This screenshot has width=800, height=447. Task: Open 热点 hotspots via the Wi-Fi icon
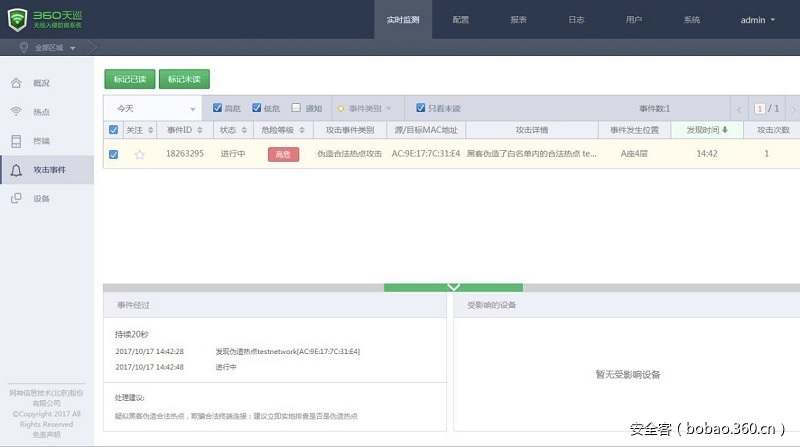[16, 112]
